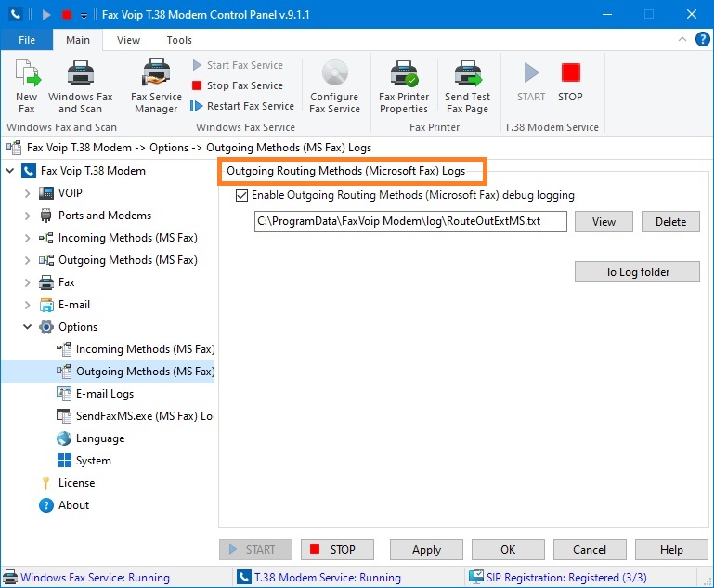The image size is (714, 588).
Task: Switch to the Tools tab
Action: pyautogui.click(x=179, y=40)
